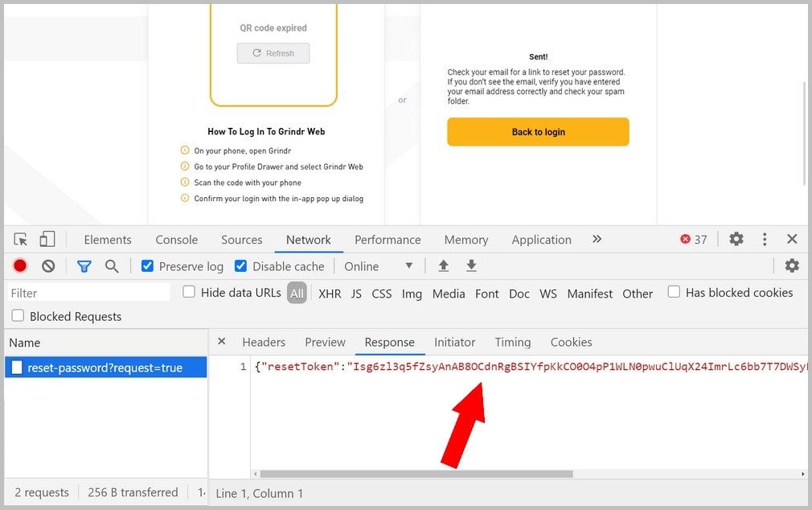Viewport: 812px width, 510px height.
Task: Select the All filter type
Action: 297,294
